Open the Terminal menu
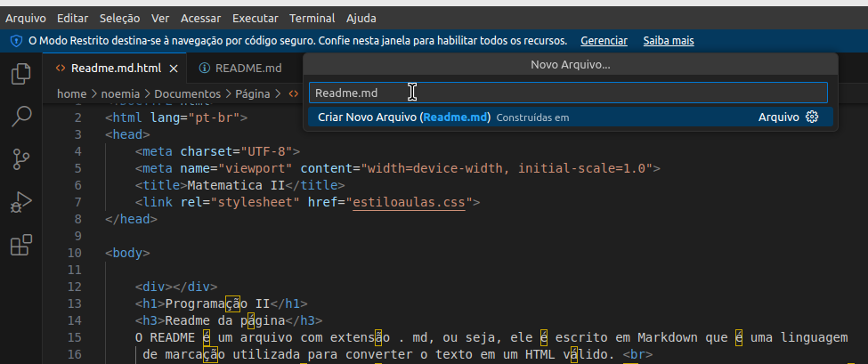The width and height of the screenshot is (868, 364). point(312,19)
